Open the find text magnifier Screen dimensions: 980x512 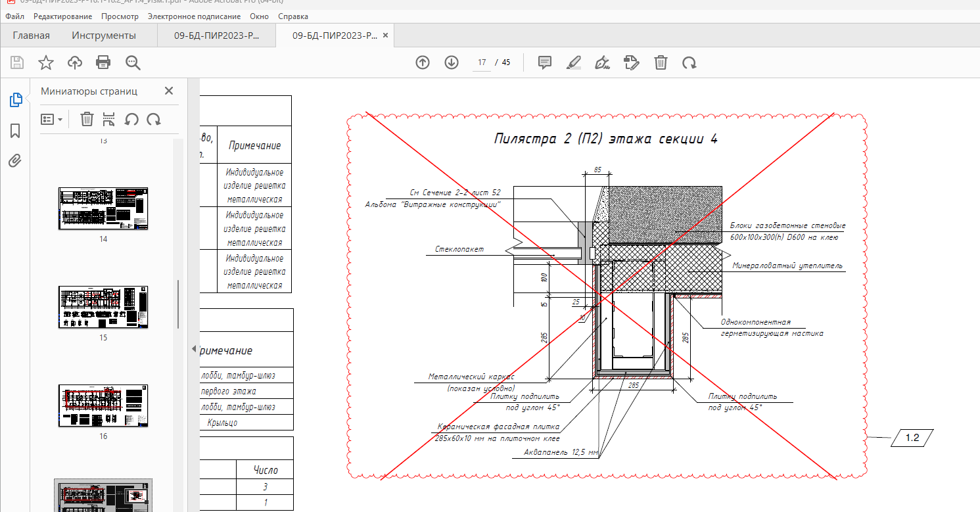click(x=133, y=62)
